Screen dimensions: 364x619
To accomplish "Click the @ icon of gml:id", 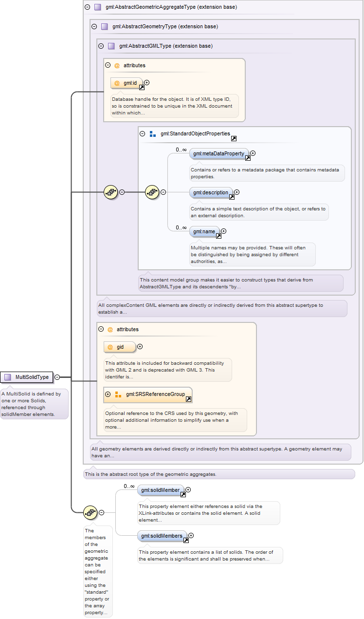I will pyautogui.click(x=117, y=83).
